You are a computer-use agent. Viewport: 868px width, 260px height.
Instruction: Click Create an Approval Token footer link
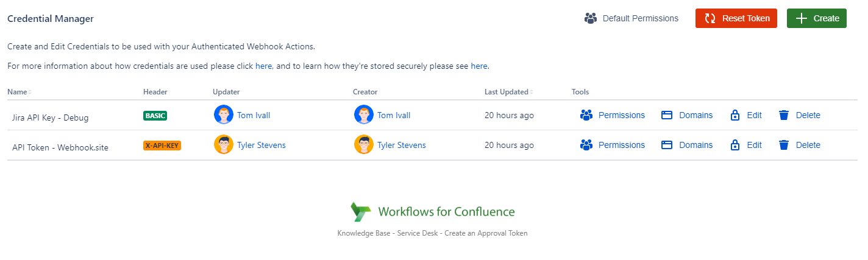pos(486,233)
